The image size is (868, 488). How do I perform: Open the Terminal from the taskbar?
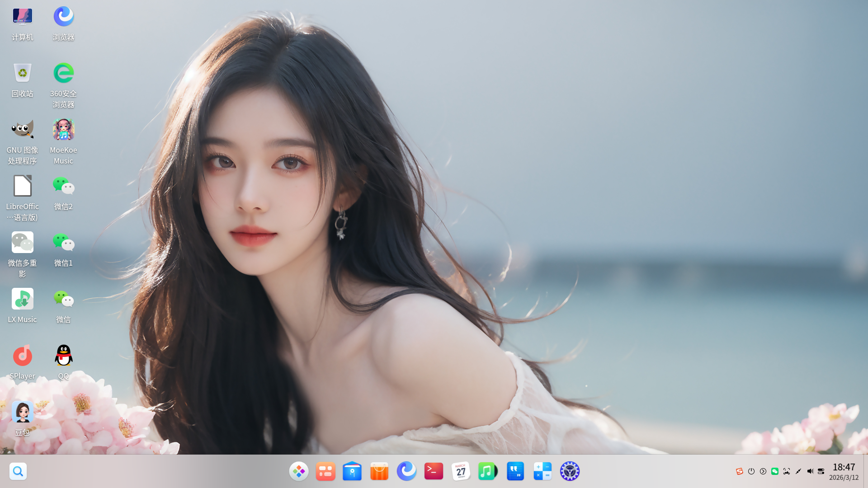point(434,471)
